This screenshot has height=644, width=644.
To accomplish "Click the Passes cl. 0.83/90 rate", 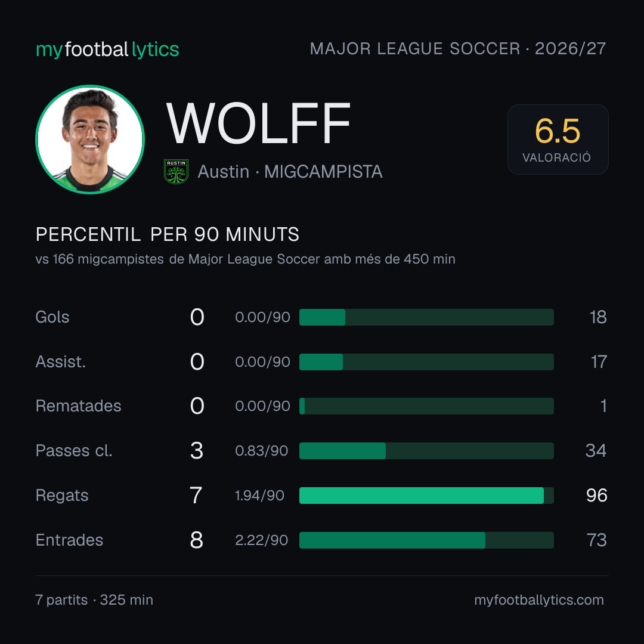I will pos(262,451).
